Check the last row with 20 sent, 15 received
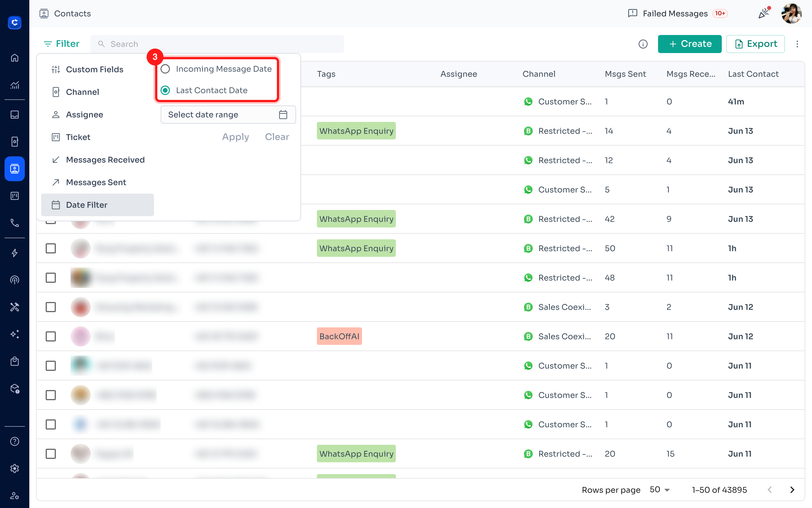Viewport: 812px width, 508px height. [51, 454]
